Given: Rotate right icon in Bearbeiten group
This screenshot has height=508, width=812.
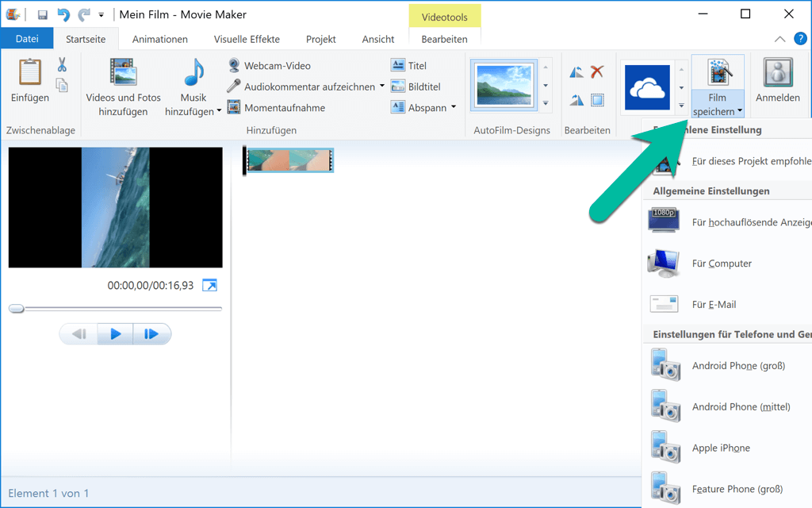Looking at the screenshot, I should [x=576, y=99].
